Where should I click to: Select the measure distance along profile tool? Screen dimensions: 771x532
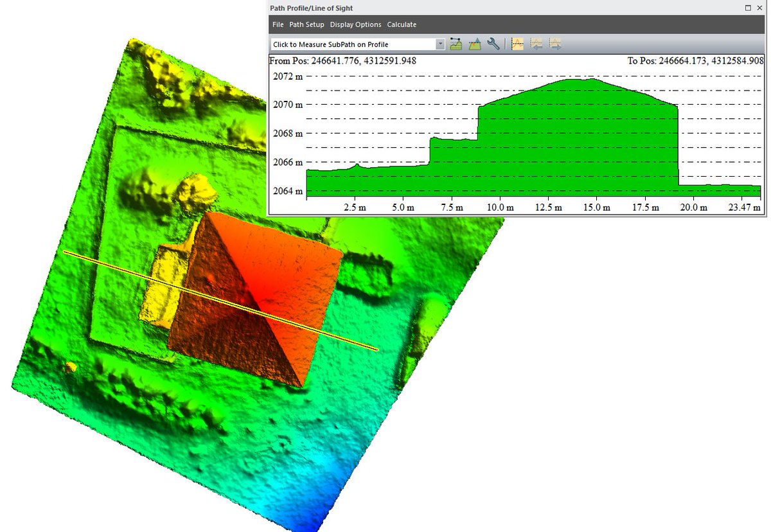(x=456, y=43)
